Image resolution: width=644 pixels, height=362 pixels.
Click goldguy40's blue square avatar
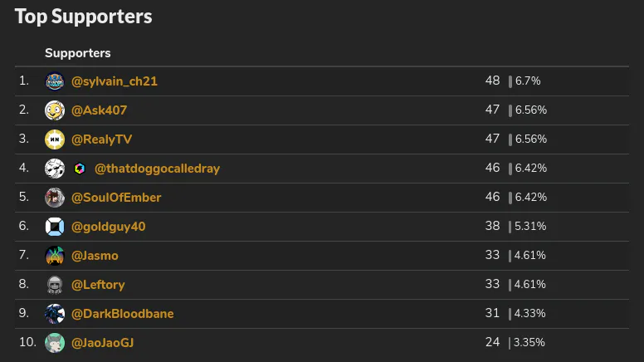click(55, 227)
